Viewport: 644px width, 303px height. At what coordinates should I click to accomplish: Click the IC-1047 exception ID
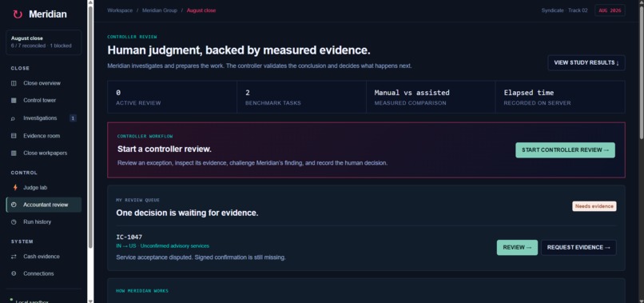129,237
